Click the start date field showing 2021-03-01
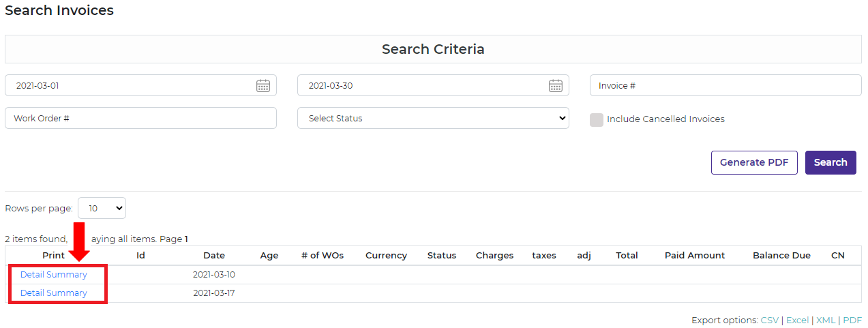868x328 pixels. click(130, 86)
